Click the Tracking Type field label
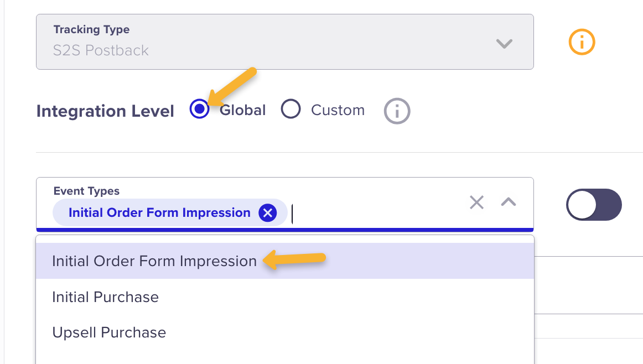Image resolution: width=643 pixels, height=364 pixels. (91, 29)
